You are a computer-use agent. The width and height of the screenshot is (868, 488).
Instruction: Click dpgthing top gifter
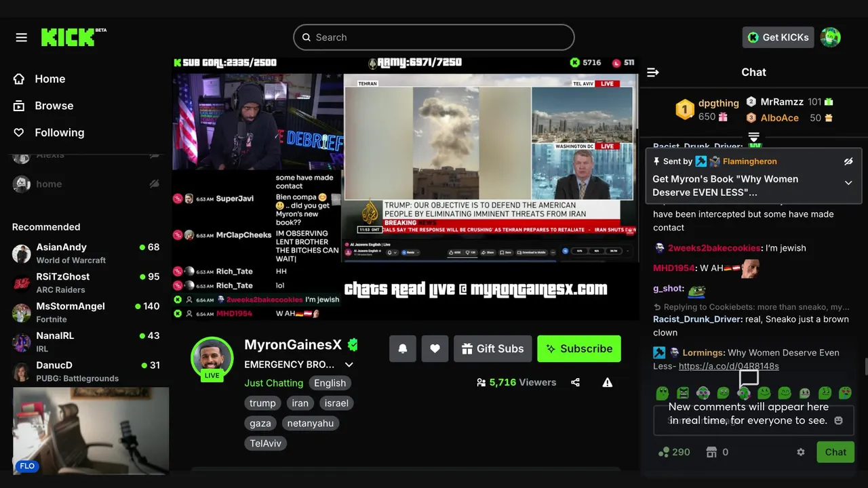tap(719, 103)
